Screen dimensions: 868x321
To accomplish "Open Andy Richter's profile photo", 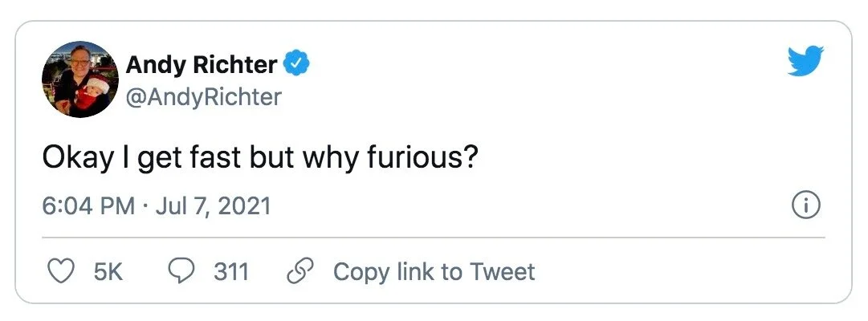I will tap(79, 79).
